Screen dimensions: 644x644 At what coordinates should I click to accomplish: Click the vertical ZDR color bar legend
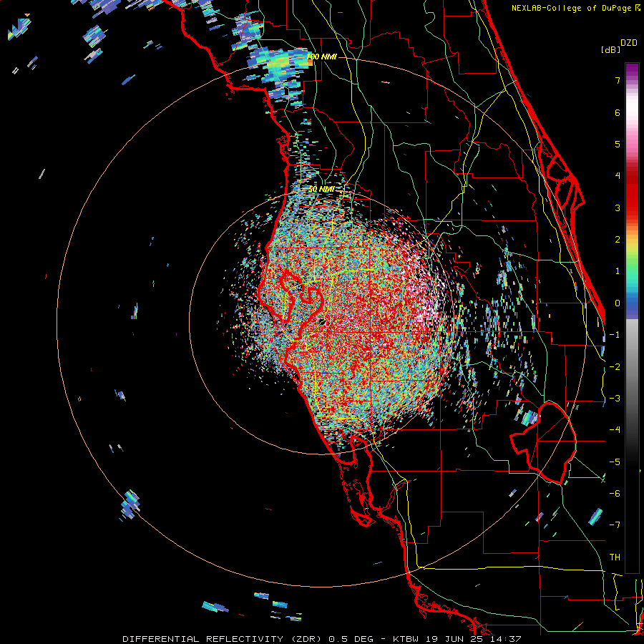click(x=632, y=318)
